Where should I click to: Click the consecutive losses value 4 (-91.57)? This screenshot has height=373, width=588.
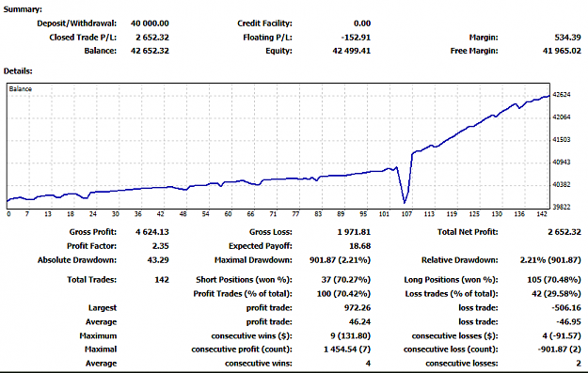click(562, 335)
